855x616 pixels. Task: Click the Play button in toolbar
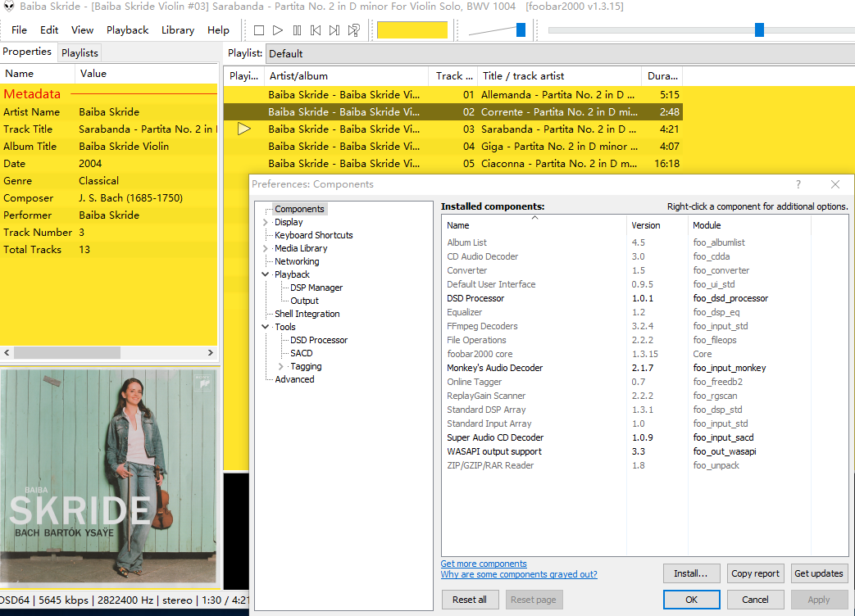point(278,30)
